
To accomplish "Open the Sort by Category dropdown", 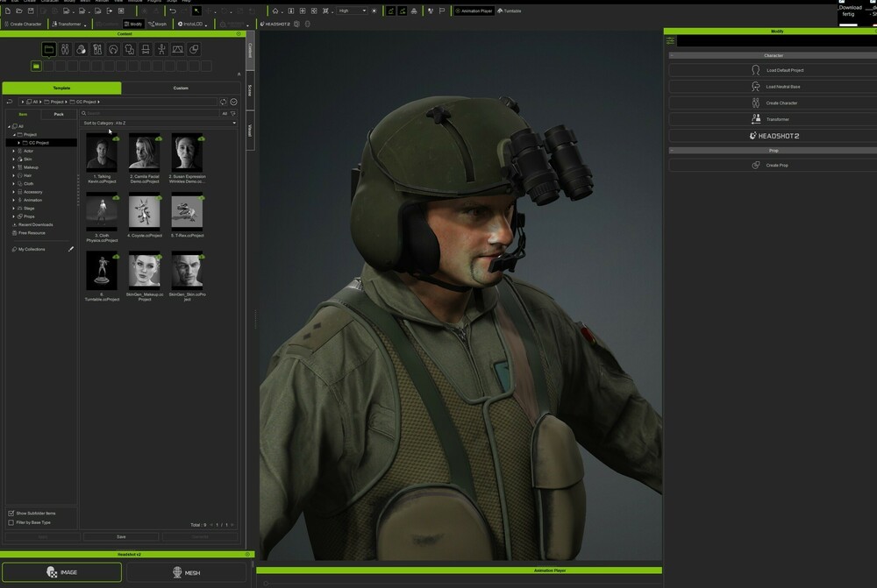I will tap(160, 123).
